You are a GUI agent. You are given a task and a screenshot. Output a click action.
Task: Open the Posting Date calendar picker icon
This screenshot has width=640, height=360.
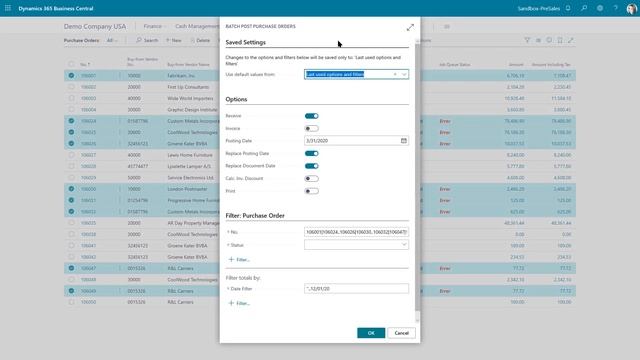(404, 140)
